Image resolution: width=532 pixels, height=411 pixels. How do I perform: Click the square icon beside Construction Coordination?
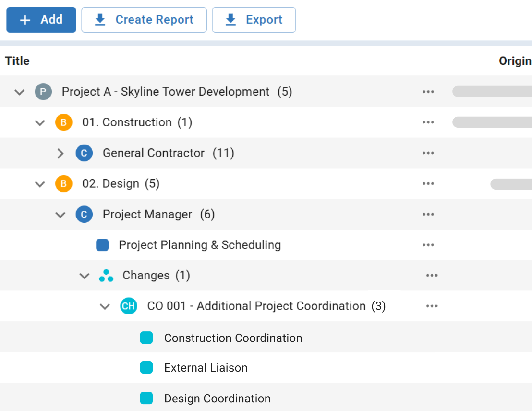[x=146, y=338]
